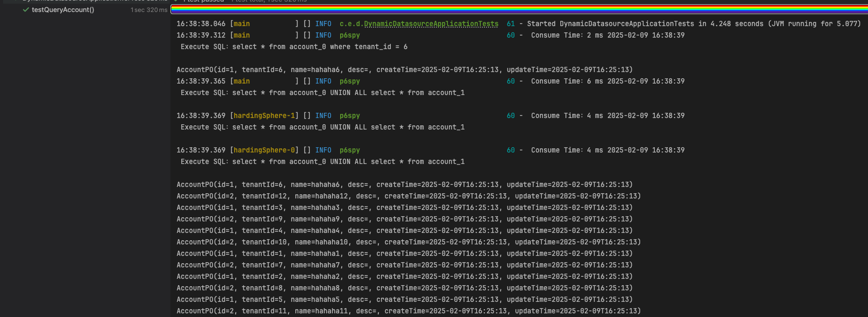Click the rainbow test progress bar
Viewport: 868px width, 317px height.
518,9
